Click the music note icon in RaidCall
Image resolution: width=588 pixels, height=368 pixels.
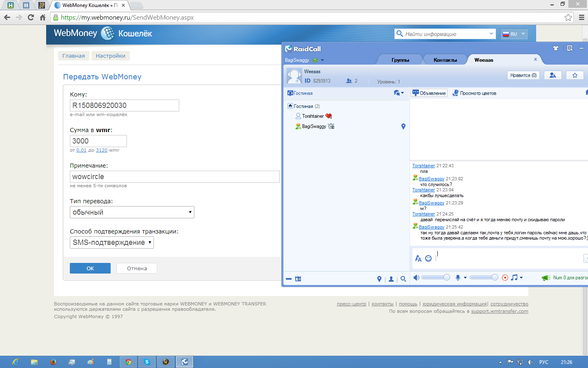pyautogui.click(x=514, y=278)
